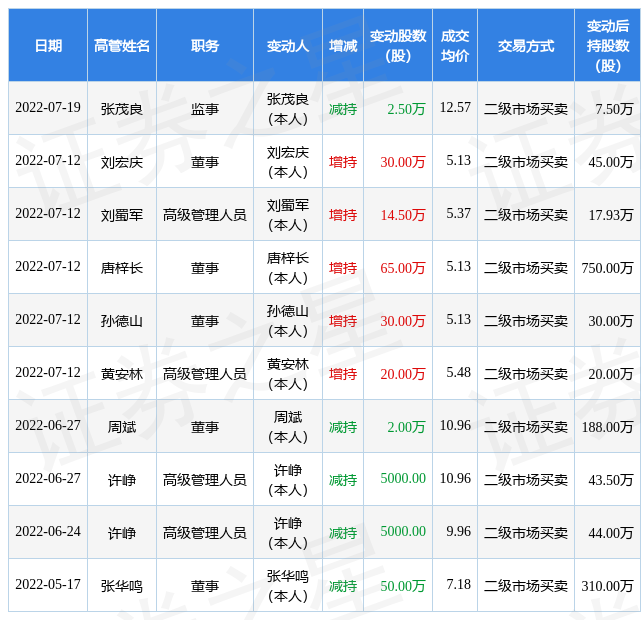Click the name 刘宏庆 in the 高管姓名 column

(122, 162)
